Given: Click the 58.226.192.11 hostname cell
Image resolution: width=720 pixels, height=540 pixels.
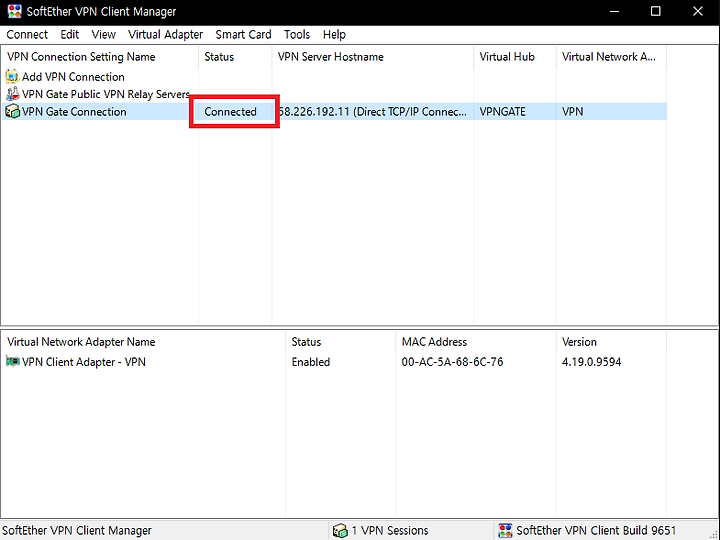Looking at the screenshot, I should coord(372,112).
